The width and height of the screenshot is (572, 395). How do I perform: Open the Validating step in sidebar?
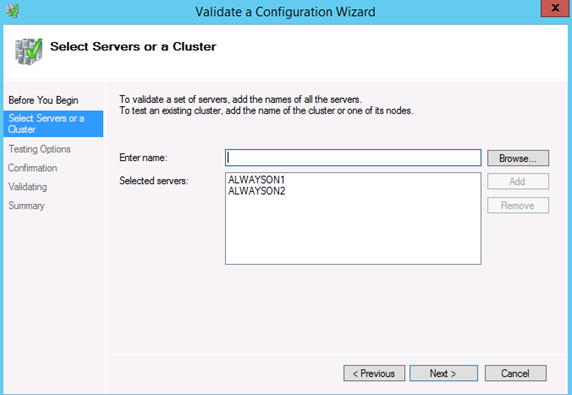(x=27, y=187)
